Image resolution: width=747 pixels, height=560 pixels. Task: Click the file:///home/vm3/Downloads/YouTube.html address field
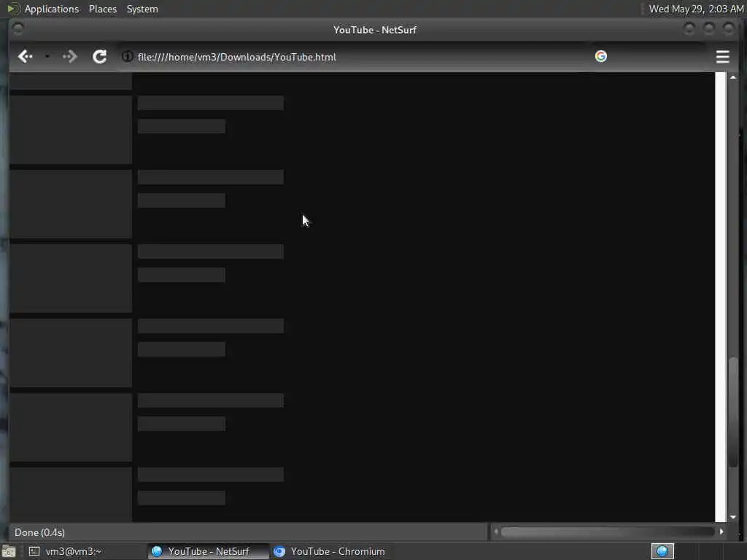coord(352,57)
